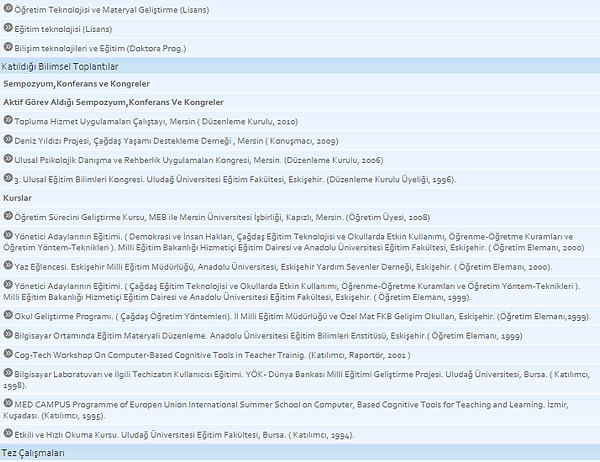Image resolution: width=600 pixels, height=462 pixels.
Task: Click bullet icon beside Okul Geliştirme Programı
Action: (8, 315)
